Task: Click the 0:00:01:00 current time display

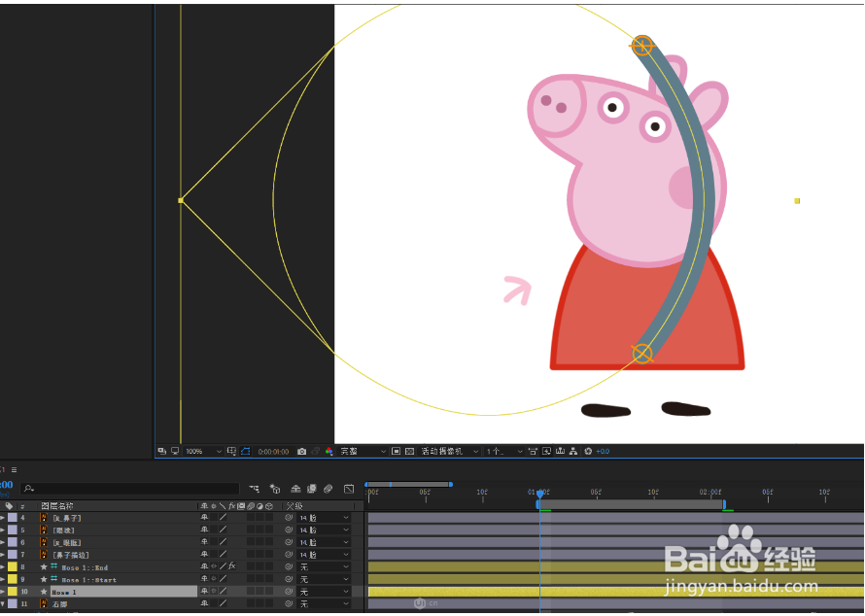Action: [274, 452]
